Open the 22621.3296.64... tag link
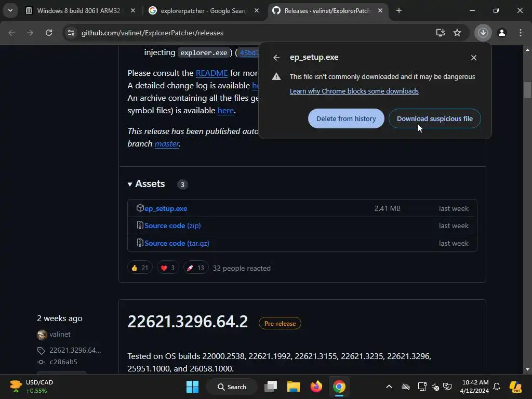The width and height of the screenshot is (532, 399). (75, 350)
